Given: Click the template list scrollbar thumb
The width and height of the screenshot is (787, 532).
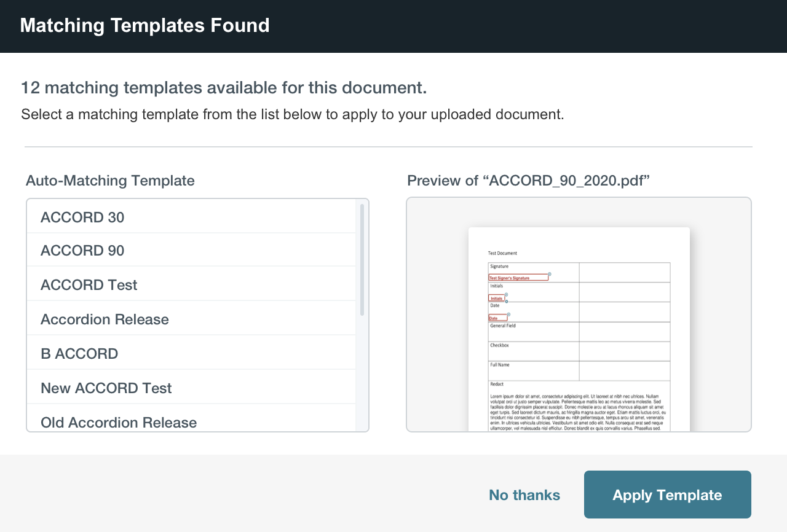Looking at the screenshot, I should point(362,259).
